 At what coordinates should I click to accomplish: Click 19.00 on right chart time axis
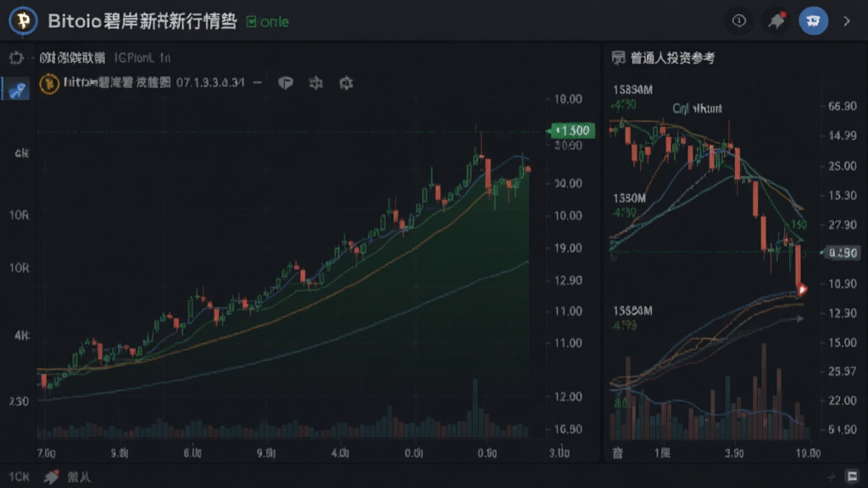pyautogui.click(x=808, y=453)
